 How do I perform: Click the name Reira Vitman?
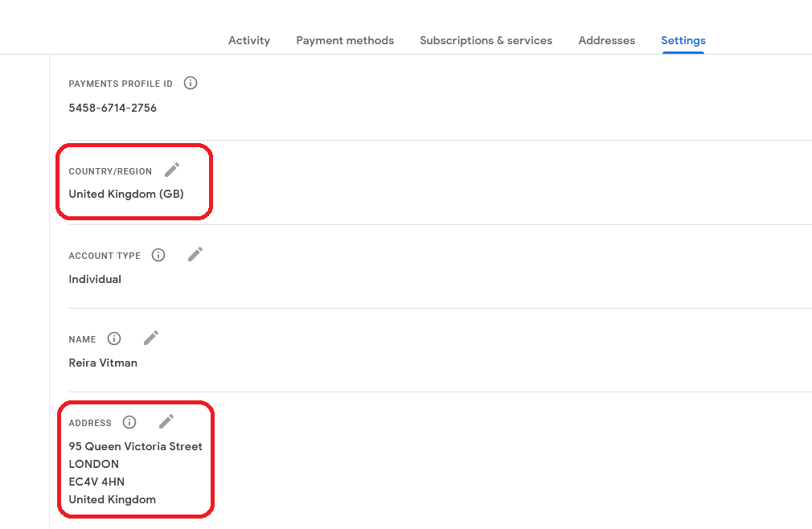point(103,363)
